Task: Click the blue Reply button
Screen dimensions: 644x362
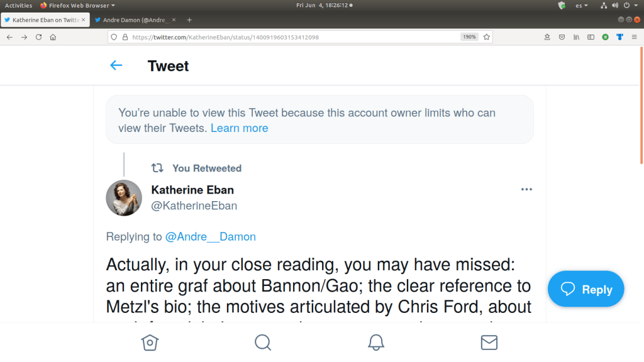Action: tap(586, 289)
